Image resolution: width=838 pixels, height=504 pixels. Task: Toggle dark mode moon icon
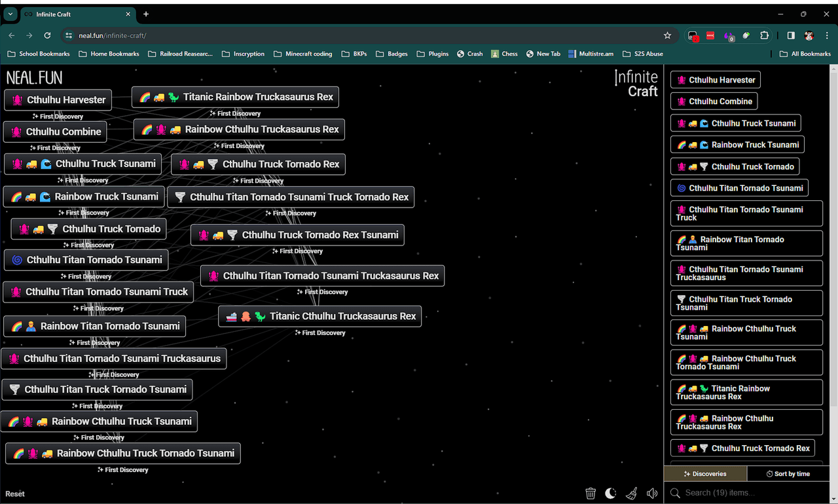point(611,494)
